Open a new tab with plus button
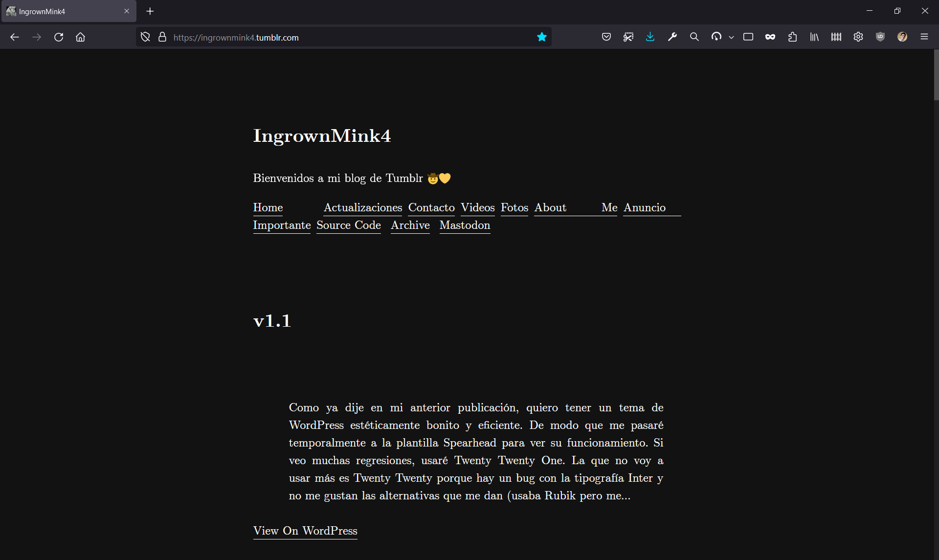The height and width of the screenshot is (560, 939). (150, 11)
